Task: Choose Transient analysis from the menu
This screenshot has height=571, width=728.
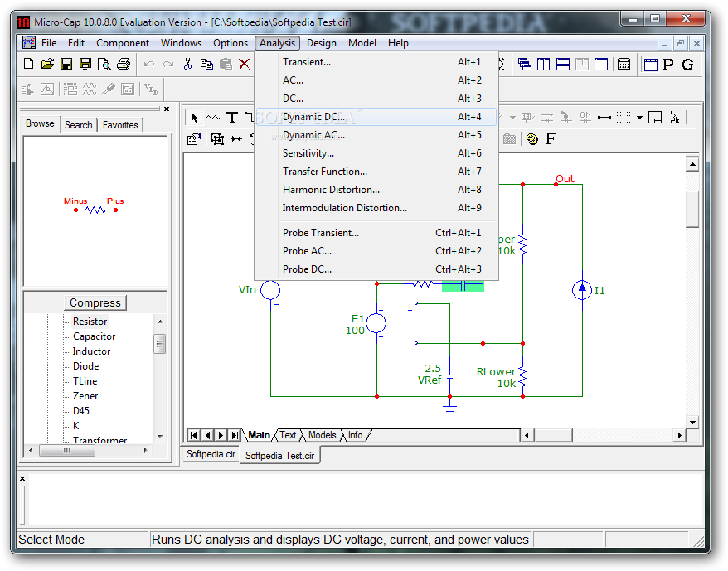Action: coord(376,62)
